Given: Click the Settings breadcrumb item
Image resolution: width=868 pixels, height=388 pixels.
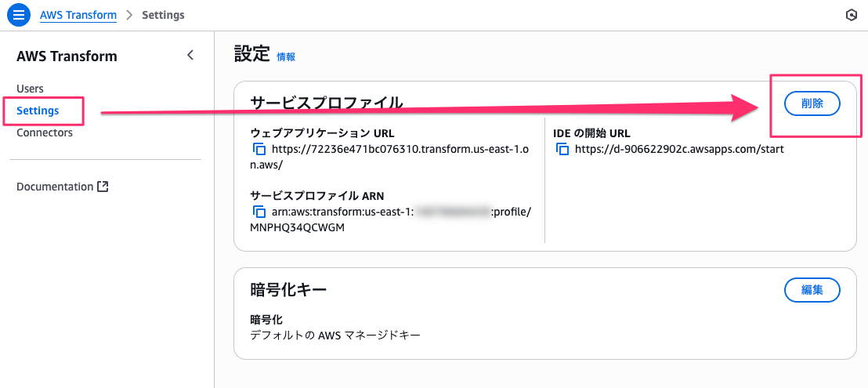Looking at the screenshot, I should (x=163, y=15).
